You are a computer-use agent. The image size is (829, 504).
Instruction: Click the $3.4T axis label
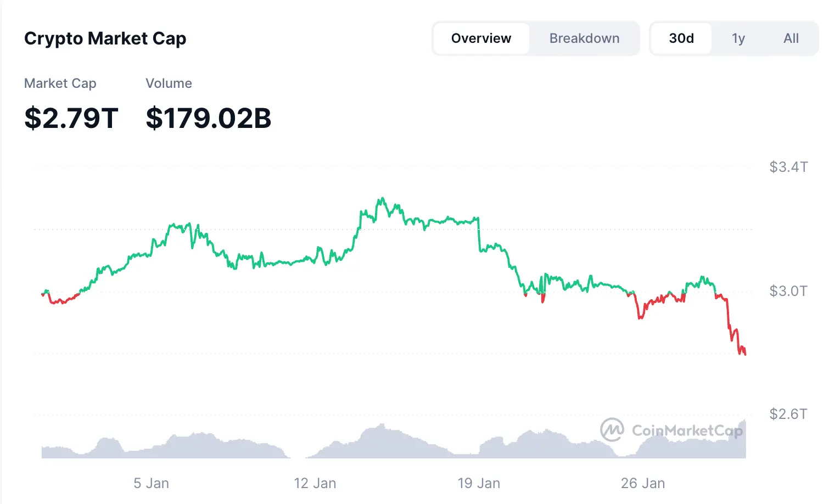click(788, 167)
